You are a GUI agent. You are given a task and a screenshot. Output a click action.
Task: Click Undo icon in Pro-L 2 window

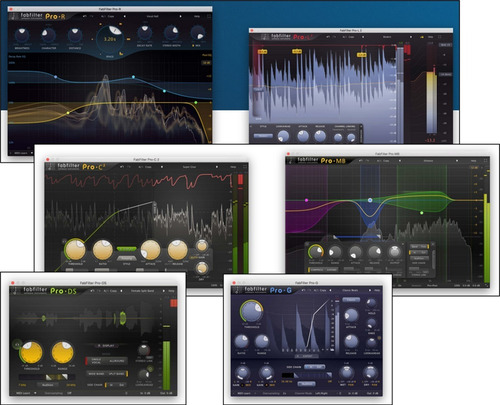pos(328,37)
